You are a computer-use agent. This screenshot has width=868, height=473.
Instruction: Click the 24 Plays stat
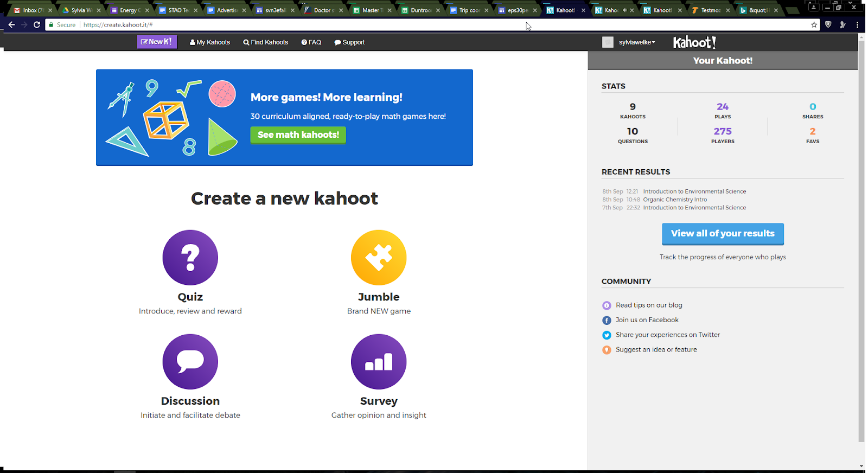point(723,110)
